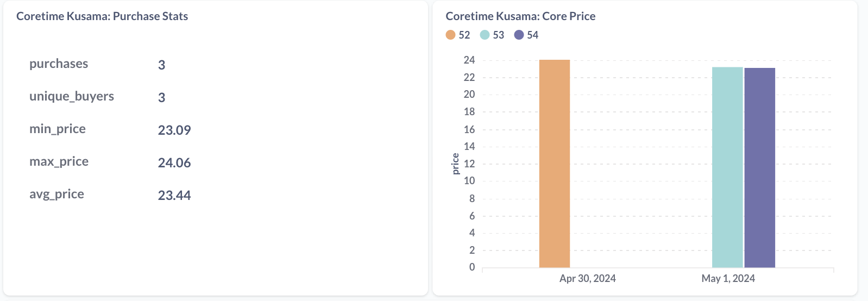
Task: Open Coretime Kusama: Purchase Stats title
Action: [102, 16]
